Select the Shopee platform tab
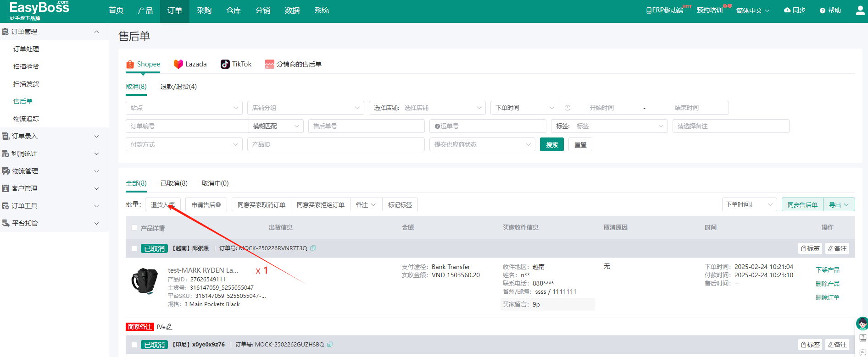 143,64
